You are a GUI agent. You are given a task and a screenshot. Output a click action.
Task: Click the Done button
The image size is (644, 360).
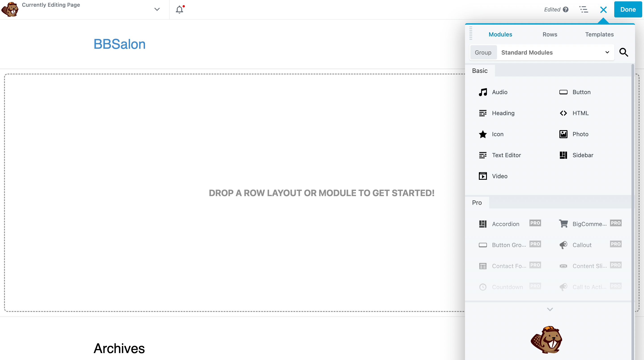(628, 9)
